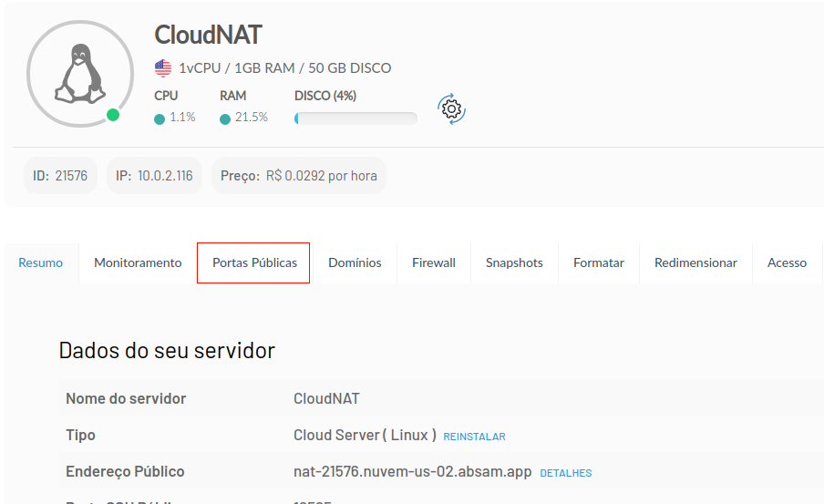
Task: Click the DETALHES link
Action: pyautogui.click(x=566, y=473)
